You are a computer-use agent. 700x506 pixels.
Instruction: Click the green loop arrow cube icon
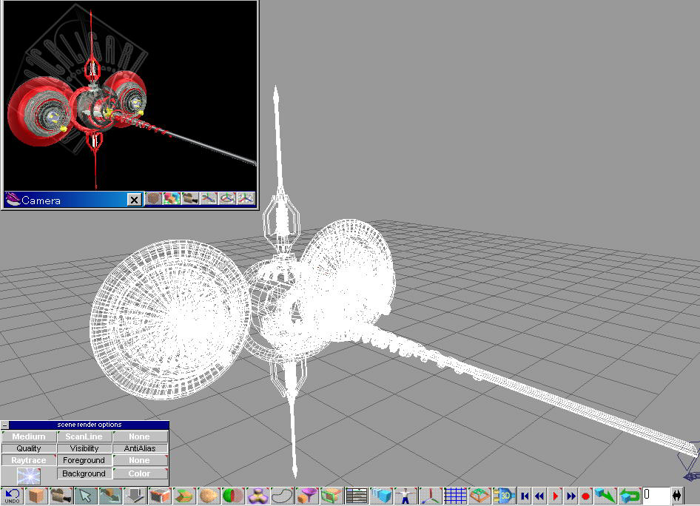click(x=629, y=496)
